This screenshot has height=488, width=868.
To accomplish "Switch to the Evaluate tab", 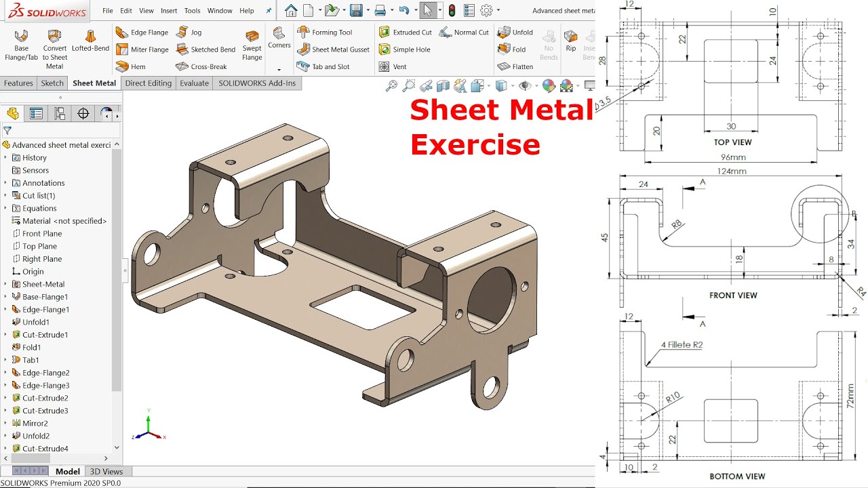I will click(x=194, y=83).
